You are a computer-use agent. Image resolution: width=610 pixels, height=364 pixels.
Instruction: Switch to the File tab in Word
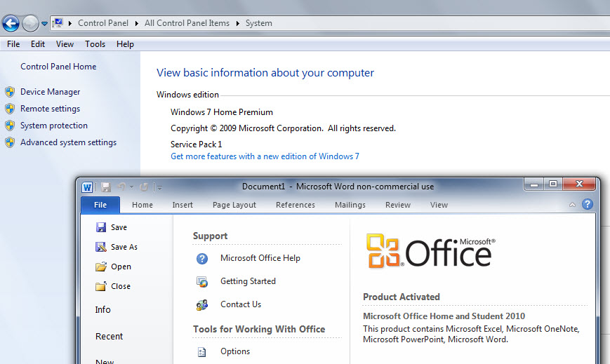(100, 205)
